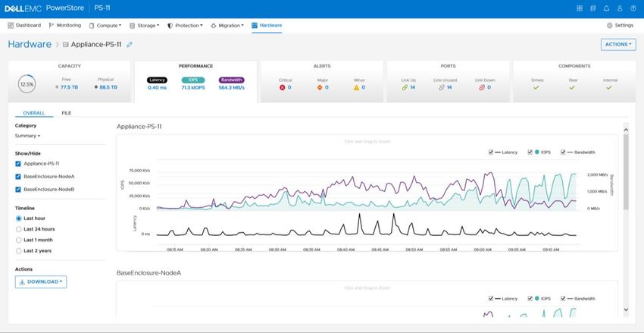Image resolution: width=644 pixels, height=333 pixels.
Task: Open the CAPACITY card
Action: 70,81
